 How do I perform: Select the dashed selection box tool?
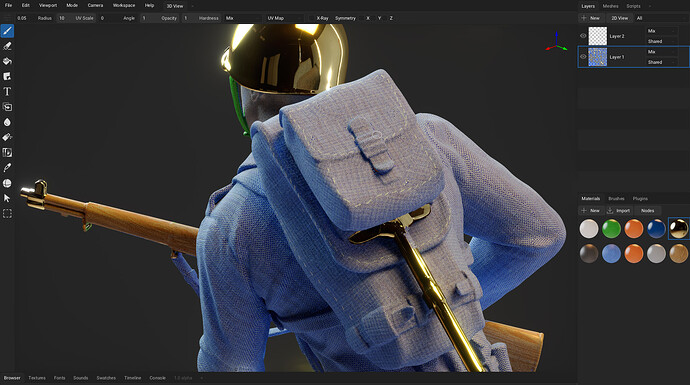pos(7,213)
